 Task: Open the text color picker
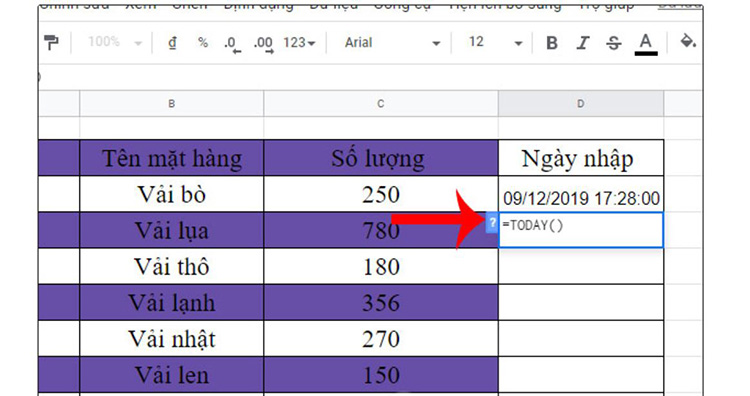(x=646, y=44)
